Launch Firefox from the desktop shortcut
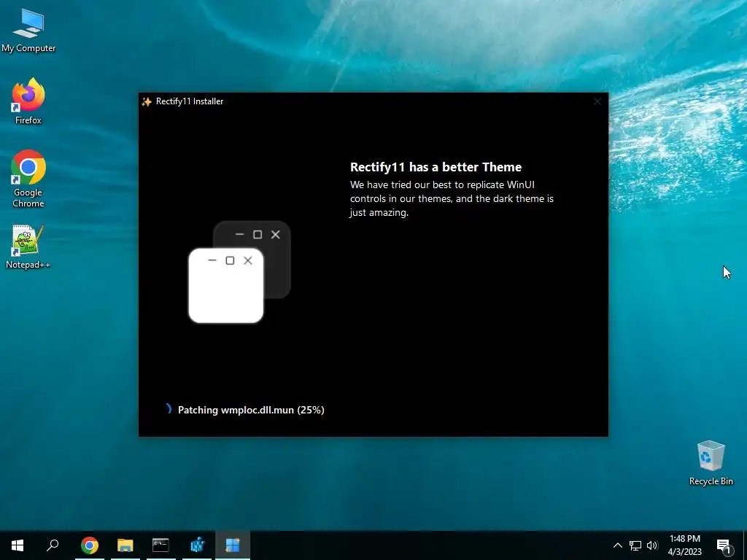Viewport: 747px width, 560px height. point(28,101)
